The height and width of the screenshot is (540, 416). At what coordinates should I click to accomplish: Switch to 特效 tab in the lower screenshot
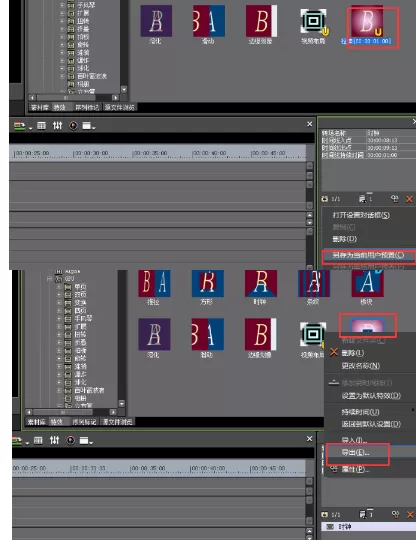tap(57, 422)
